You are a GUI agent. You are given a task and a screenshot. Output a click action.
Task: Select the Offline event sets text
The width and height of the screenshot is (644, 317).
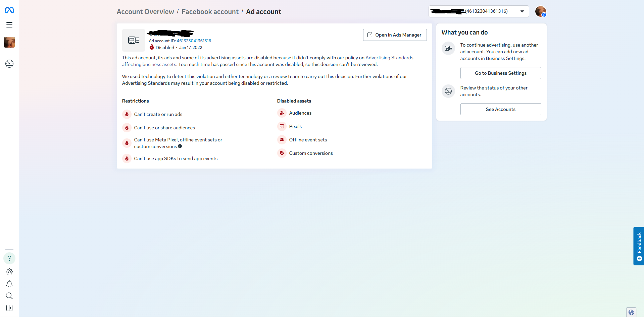(308, 140)
